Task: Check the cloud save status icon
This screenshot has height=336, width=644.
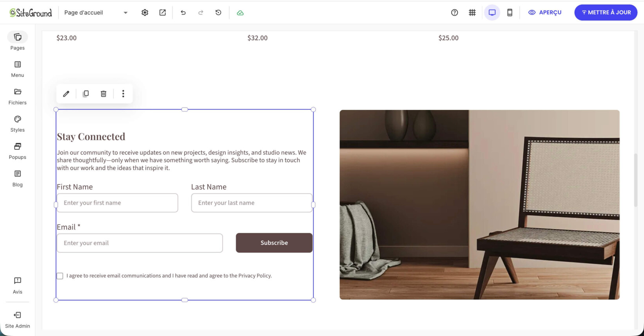Action: click(240, 13)
